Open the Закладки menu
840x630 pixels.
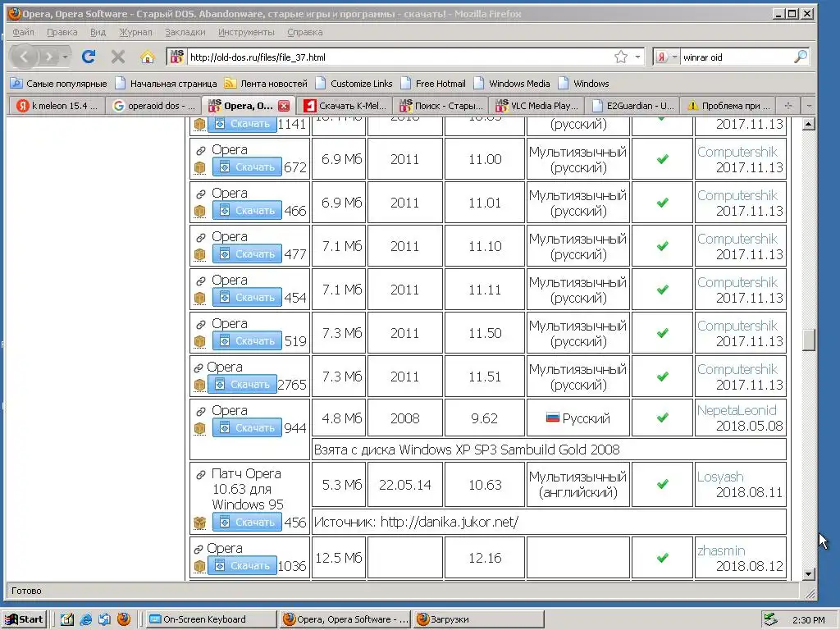click(x=185, y=32)
